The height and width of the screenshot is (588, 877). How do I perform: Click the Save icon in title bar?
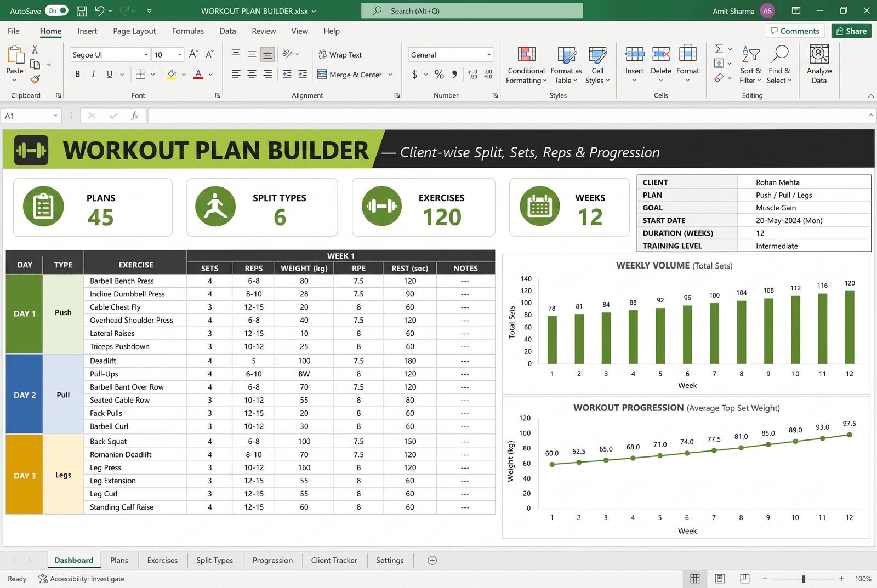pos(82,10)
